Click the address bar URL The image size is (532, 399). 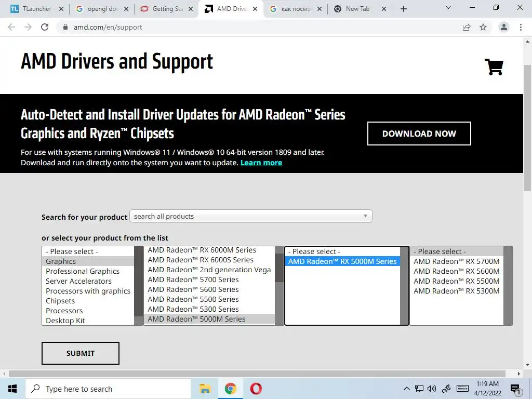[x=108, y=27]
